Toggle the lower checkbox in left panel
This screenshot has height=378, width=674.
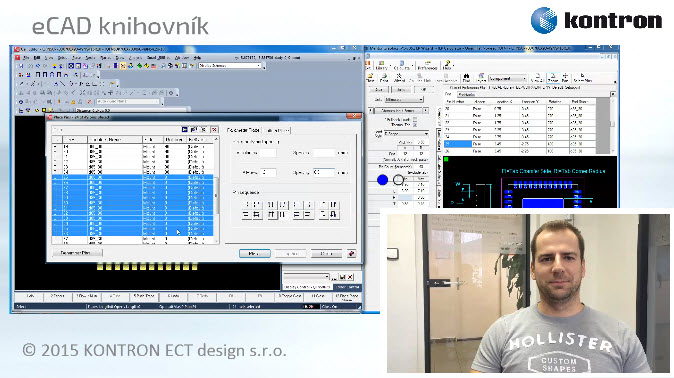pos(415,125)
